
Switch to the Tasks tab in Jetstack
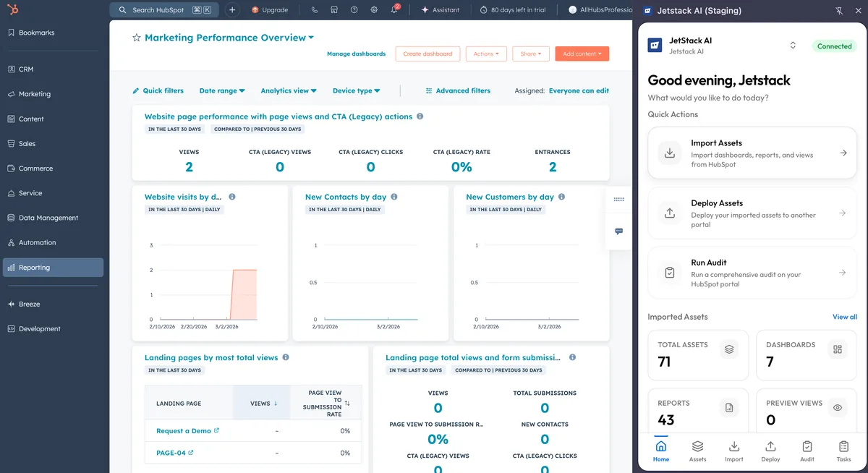tap(843, 450)
